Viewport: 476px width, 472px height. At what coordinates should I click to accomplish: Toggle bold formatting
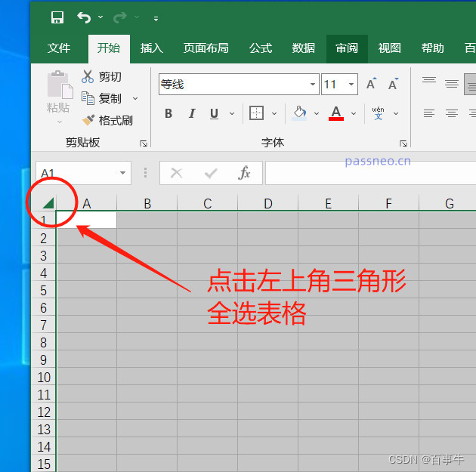click(168, 113)
